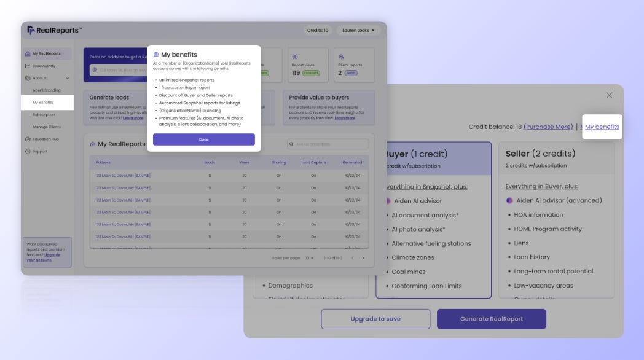Click the Generated column header
The height and width of the screenshot is (360, 644).
352,163
